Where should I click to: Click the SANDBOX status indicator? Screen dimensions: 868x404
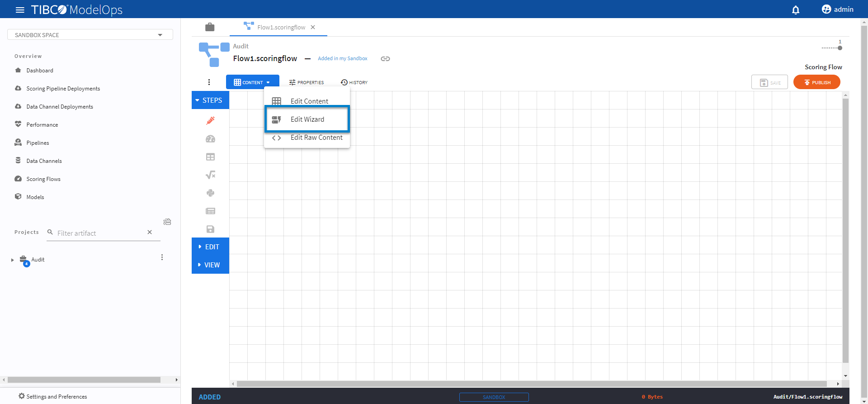point(494,397)
